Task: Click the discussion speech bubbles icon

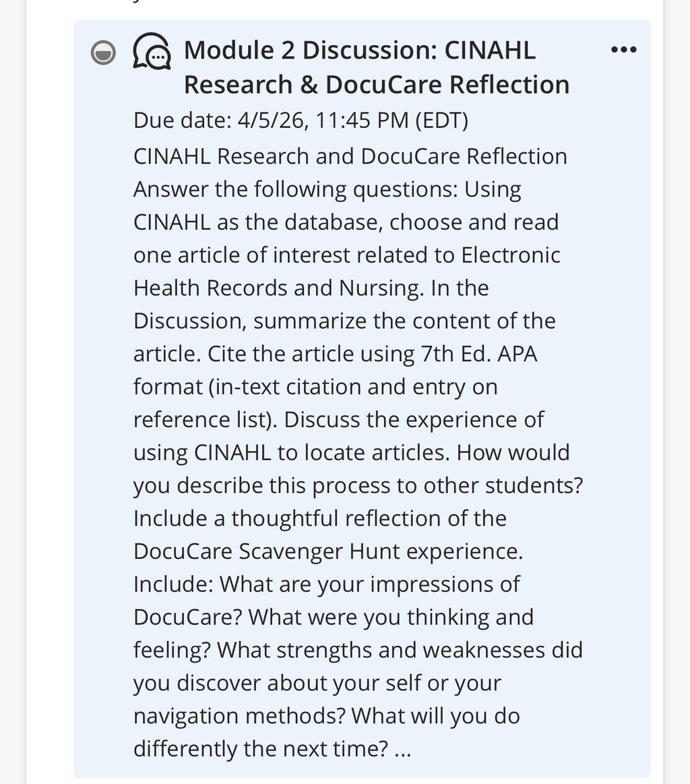Action: (x=152, y=51)
